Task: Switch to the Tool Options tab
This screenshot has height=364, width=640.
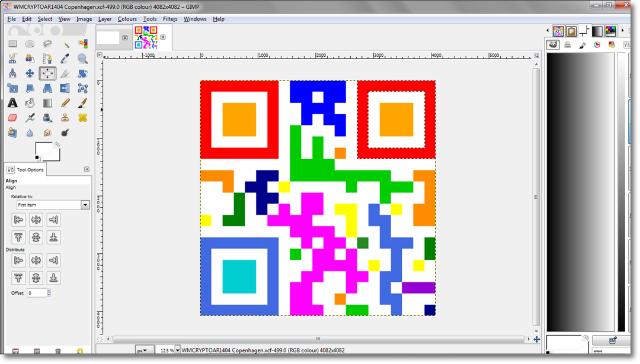Action: pyautogui.click(x=25, y=169)
